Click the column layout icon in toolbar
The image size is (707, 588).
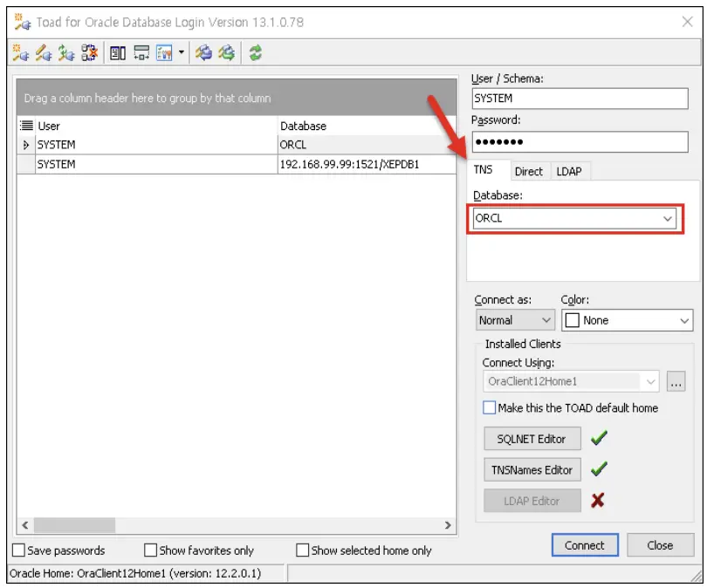[118, 53]
